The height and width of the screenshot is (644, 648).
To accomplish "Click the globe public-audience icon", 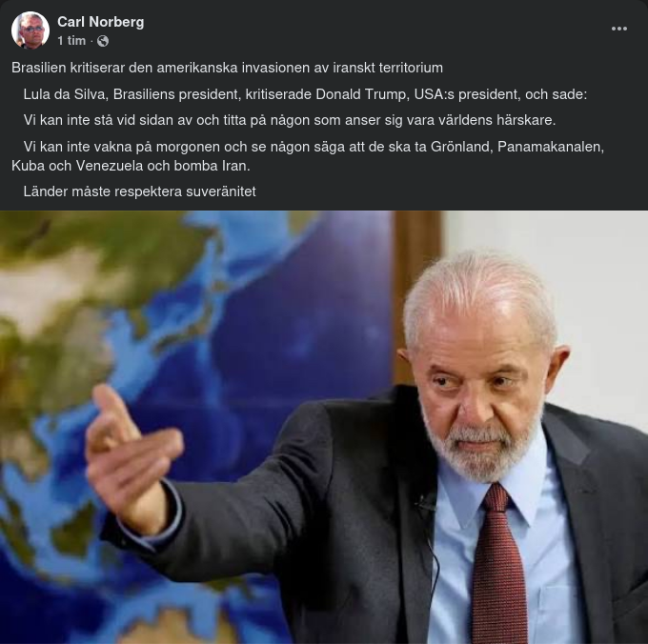I will [103, 41].
